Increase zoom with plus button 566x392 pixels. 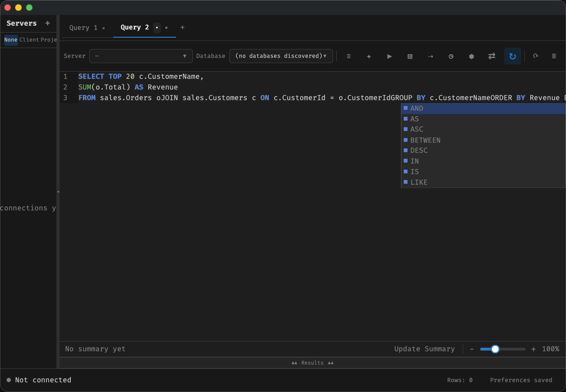533,349
